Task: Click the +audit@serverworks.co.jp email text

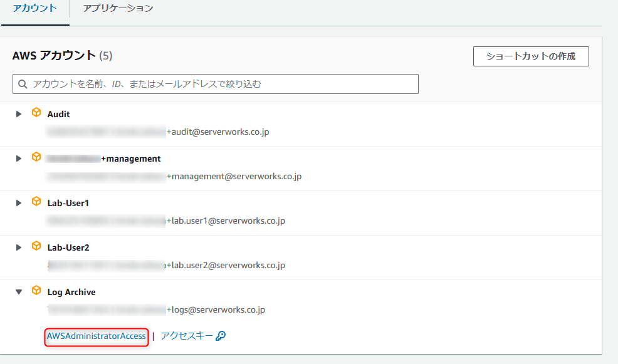Action: [218, 132]
